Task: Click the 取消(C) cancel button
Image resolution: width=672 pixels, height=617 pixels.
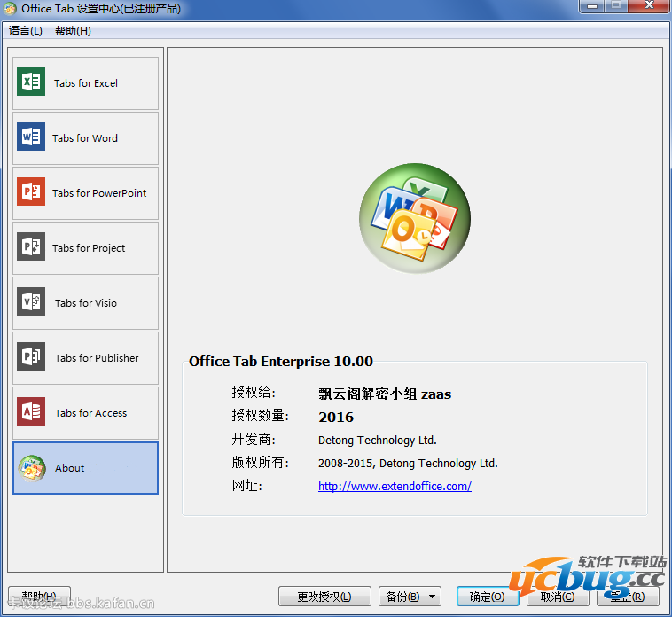Action: click(557, 597)
